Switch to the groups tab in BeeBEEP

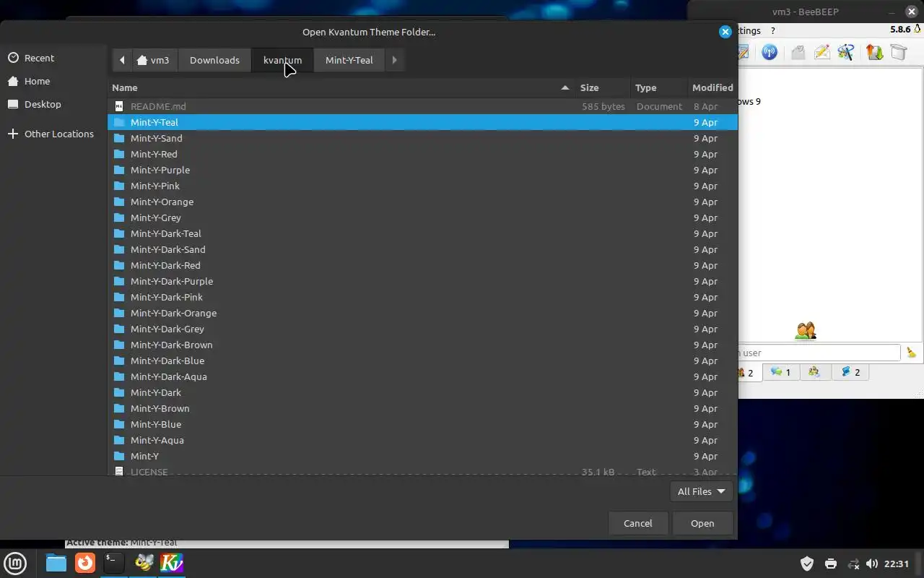pyautogui.click(x=815, y=372)
